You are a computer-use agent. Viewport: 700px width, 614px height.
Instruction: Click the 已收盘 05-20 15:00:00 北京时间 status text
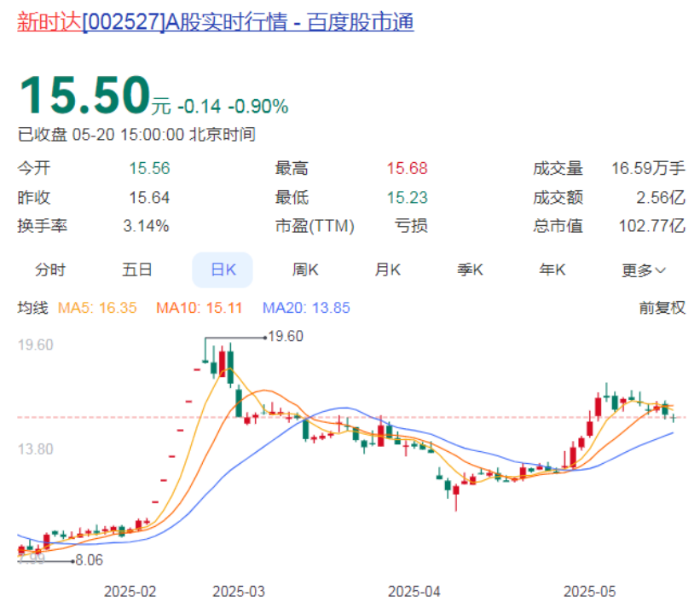tap(136, 135)
